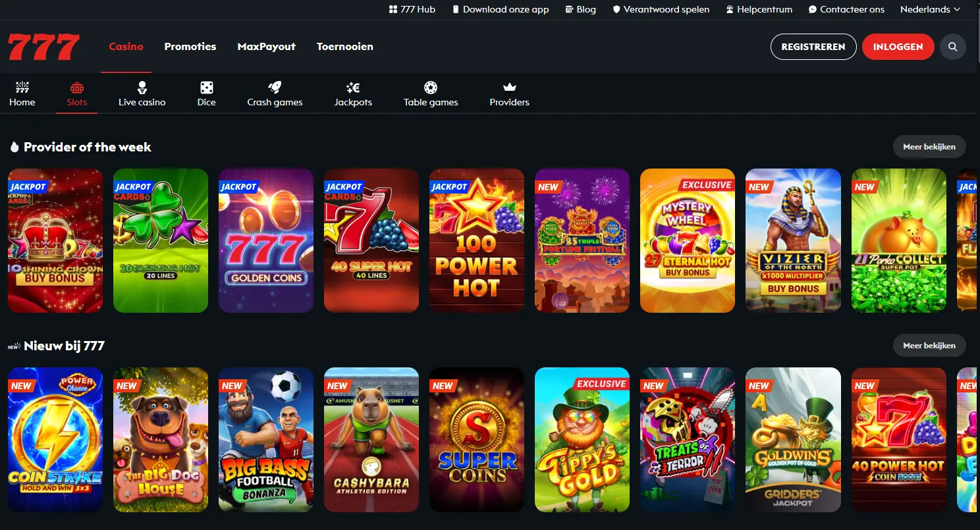Click Meer bekijken for Nieuw bij 777

tap(929, 346)
